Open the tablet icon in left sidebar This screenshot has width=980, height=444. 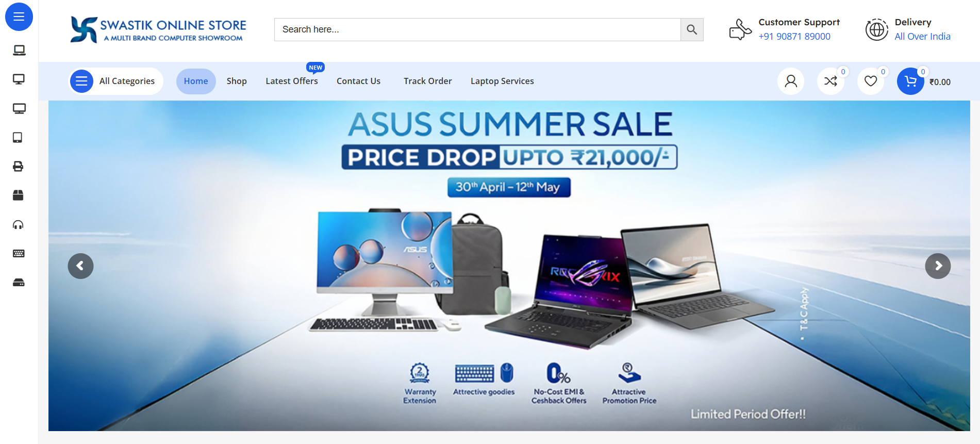[18, 137]
